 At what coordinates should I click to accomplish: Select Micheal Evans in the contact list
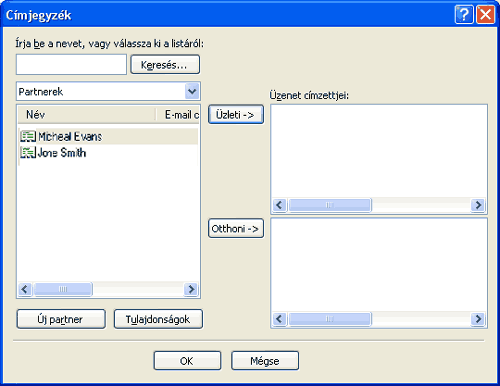[109, 136]
